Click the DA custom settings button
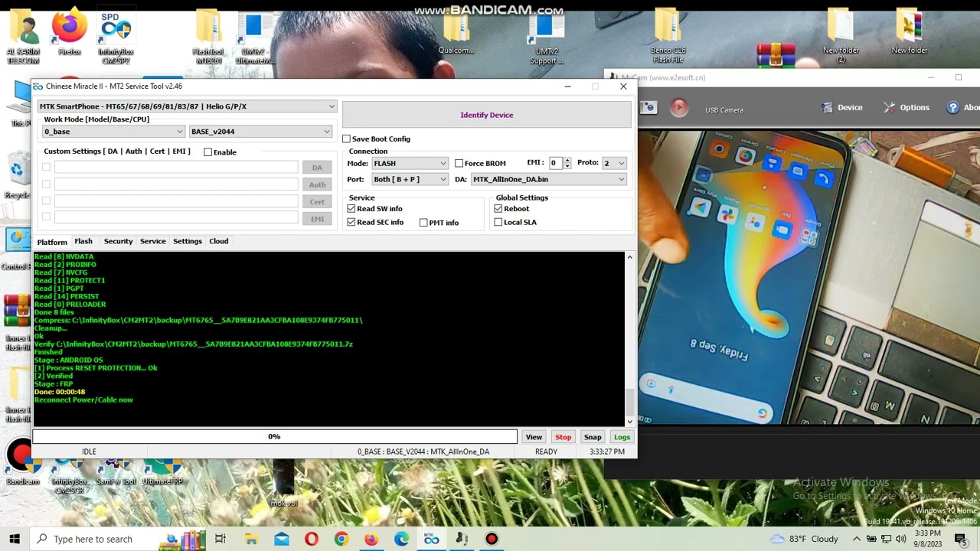Viewport: 980px width, 551px height. pyautogui.click(x=317, y=168)
